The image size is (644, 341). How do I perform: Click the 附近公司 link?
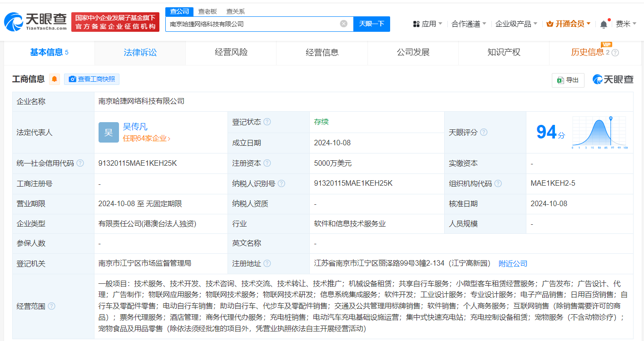tap(513, 263)
